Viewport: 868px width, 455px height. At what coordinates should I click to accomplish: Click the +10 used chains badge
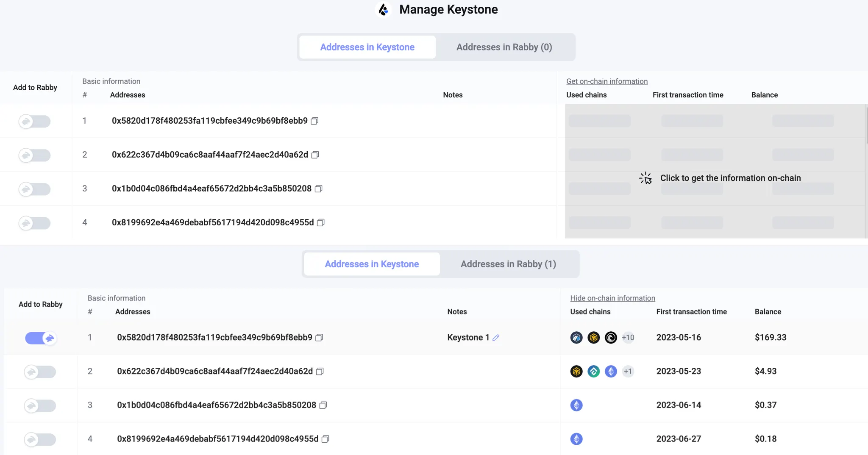pos(628,338)
